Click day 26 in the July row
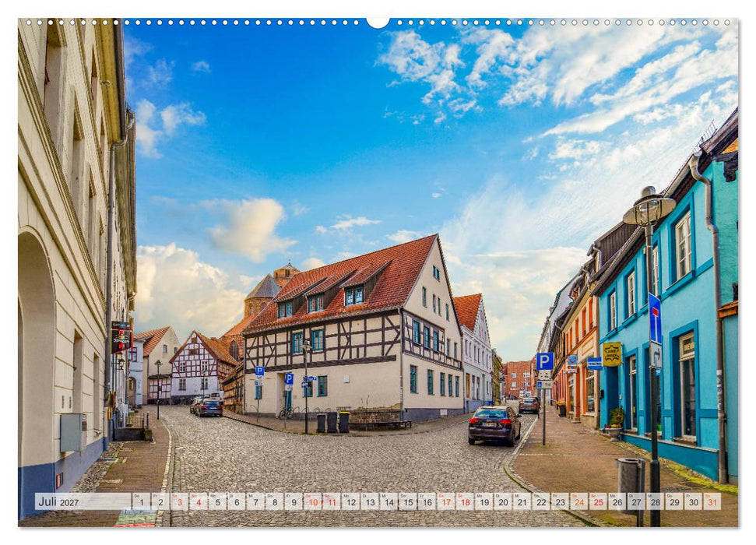Viewport: 756px width, 545px height. 617,501
